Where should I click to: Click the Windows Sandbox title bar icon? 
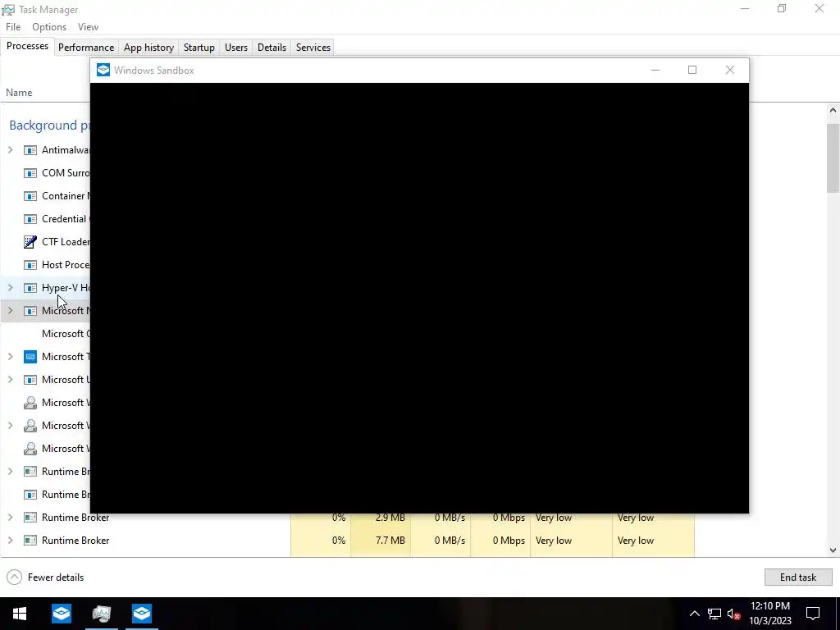coord(103,71)
